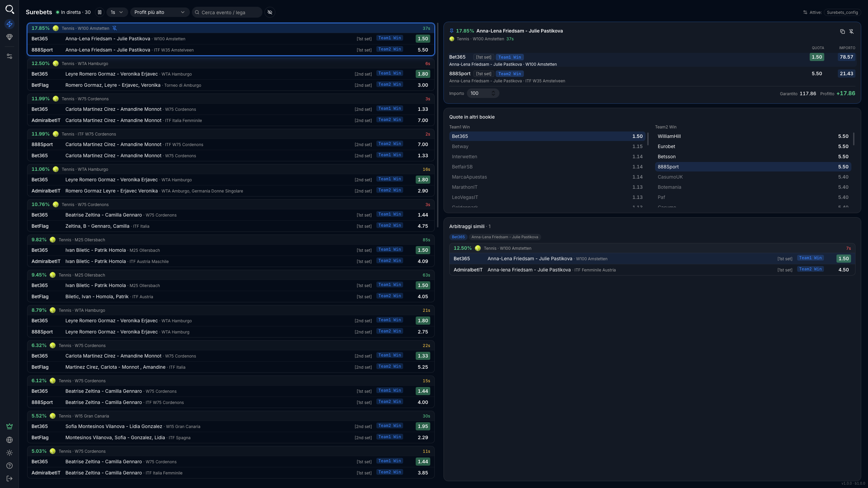Pause the live surebets feed
The width and height of the screenshot is (868, 488).
pyautogui.click(x=100, y=12)
